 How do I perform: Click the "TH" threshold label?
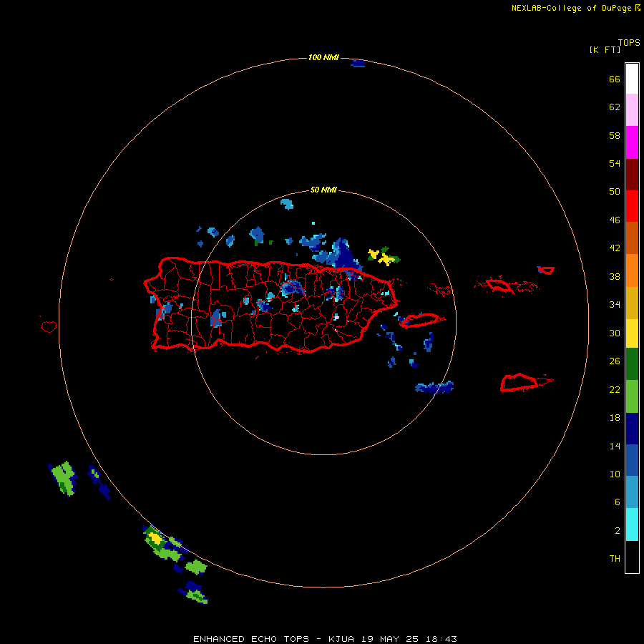[615, 559]
